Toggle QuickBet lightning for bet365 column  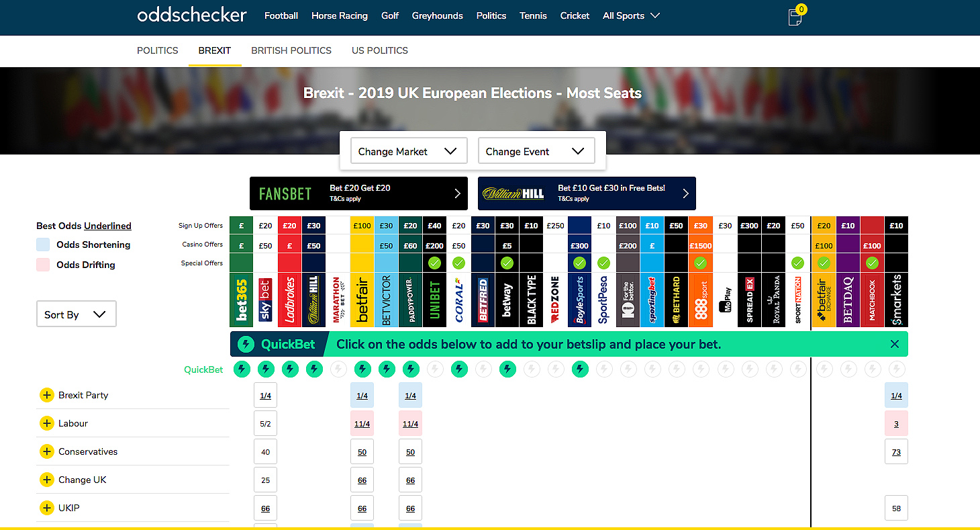tap(242, 369)
